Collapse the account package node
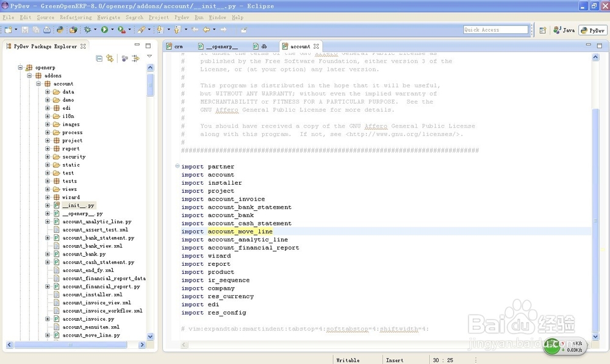 click(x=38, y=84)
